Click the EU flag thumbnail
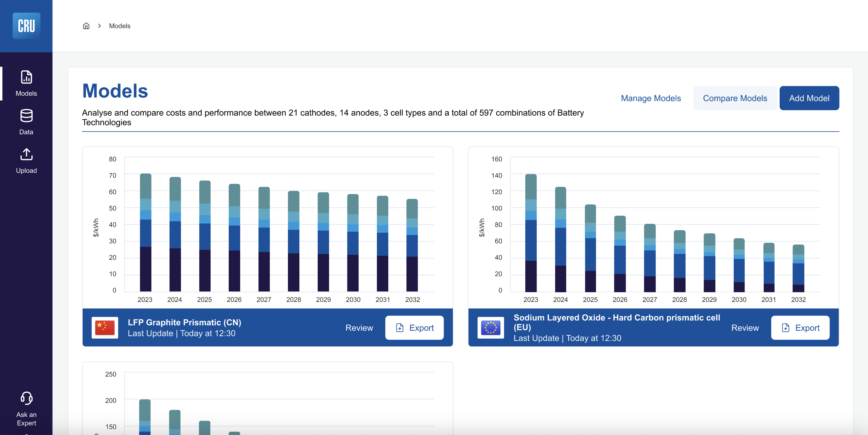868x435 pixels. point(491,327)
